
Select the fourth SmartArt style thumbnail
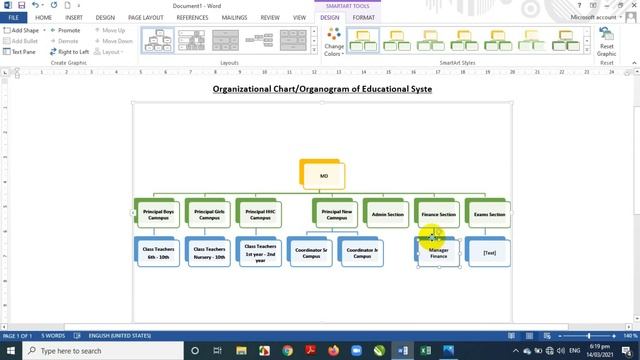(x=464, y=40)
